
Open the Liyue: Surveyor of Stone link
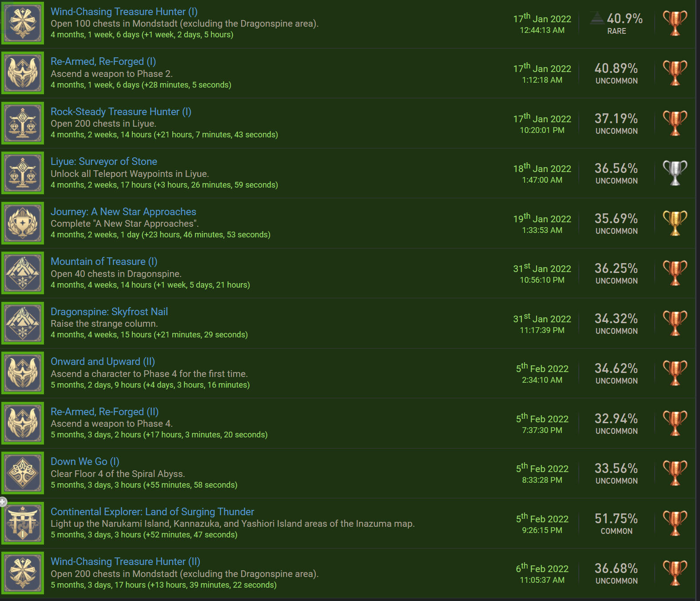coord(104,161)
